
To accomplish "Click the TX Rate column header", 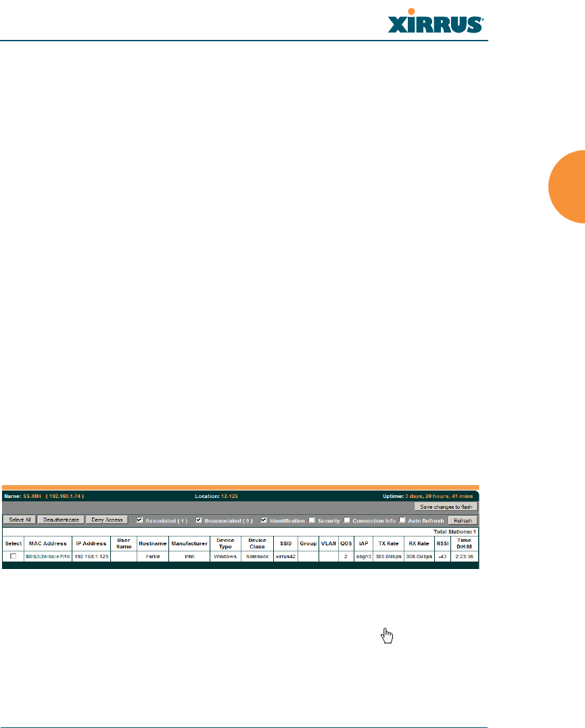I will pyautogui.click(x=388, y=543).
